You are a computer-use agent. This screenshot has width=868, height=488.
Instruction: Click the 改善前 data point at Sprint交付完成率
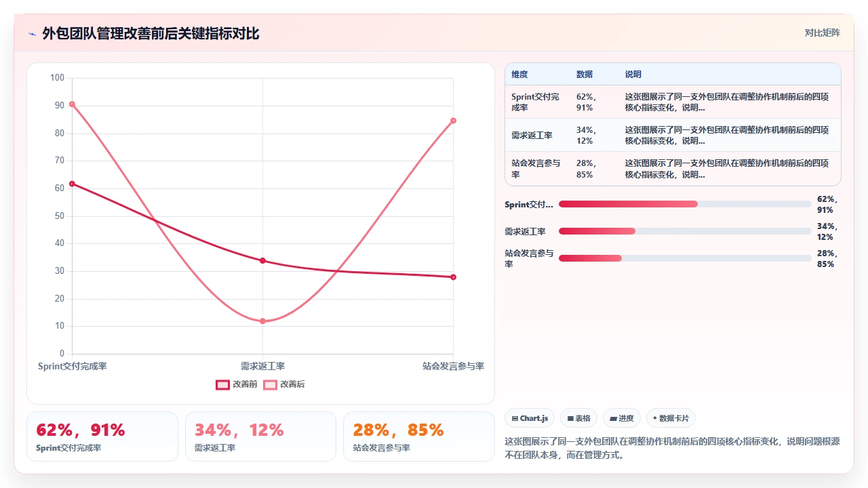tap(72, 184)
